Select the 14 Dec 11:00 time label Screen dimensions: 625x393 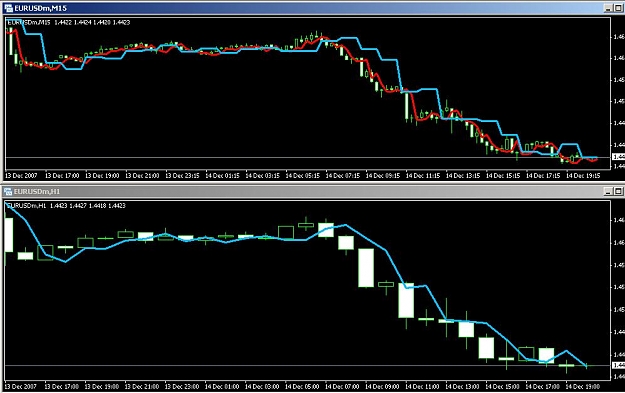click(x=422, y=386)
